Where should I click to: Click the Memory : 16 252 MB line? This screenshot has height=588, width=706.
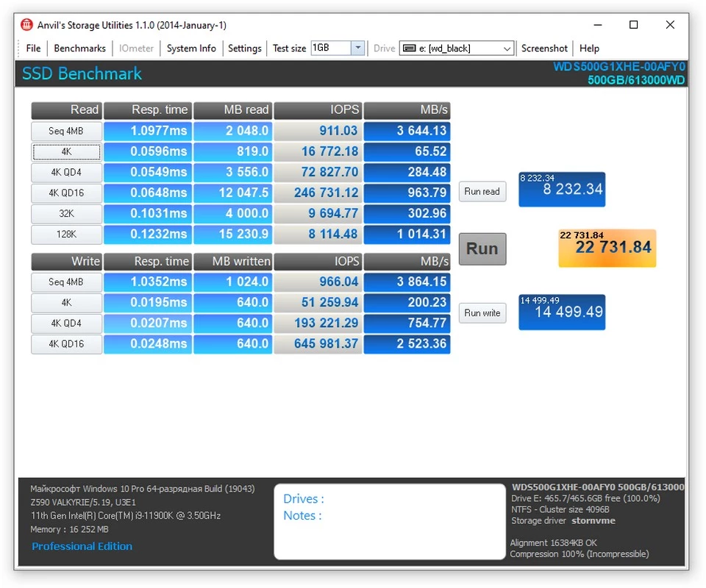(69, 529)
